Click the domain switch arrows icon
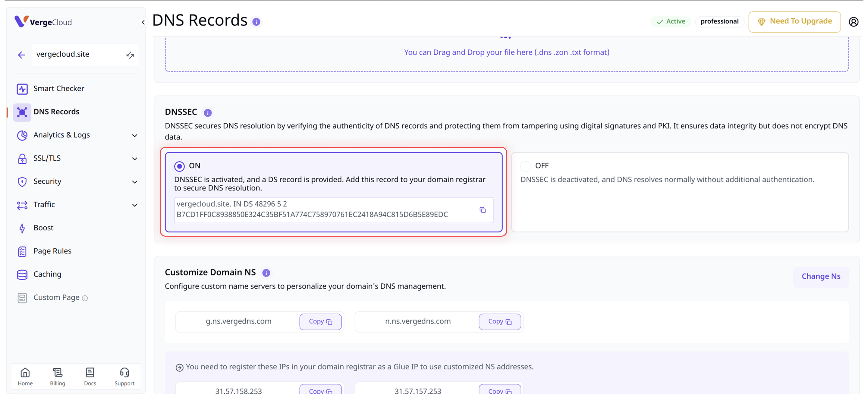 point(130,55)
